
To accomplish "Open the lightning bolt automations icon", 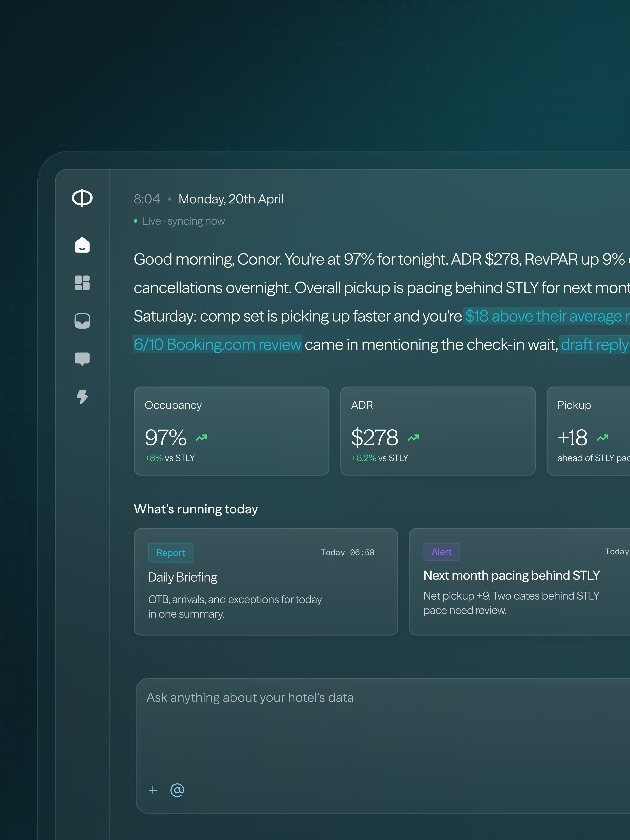I will [82, 397].
